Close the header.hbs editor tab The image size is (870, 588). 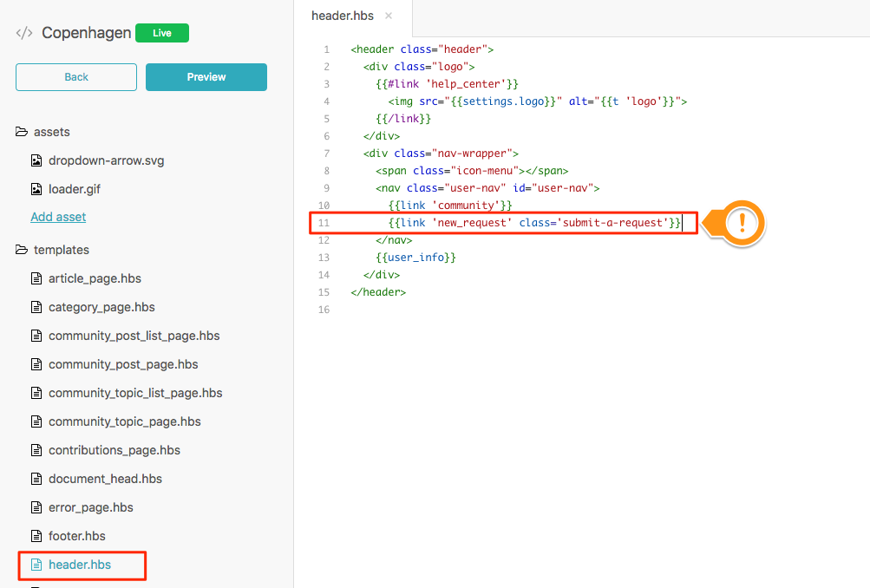coord(389,16)
